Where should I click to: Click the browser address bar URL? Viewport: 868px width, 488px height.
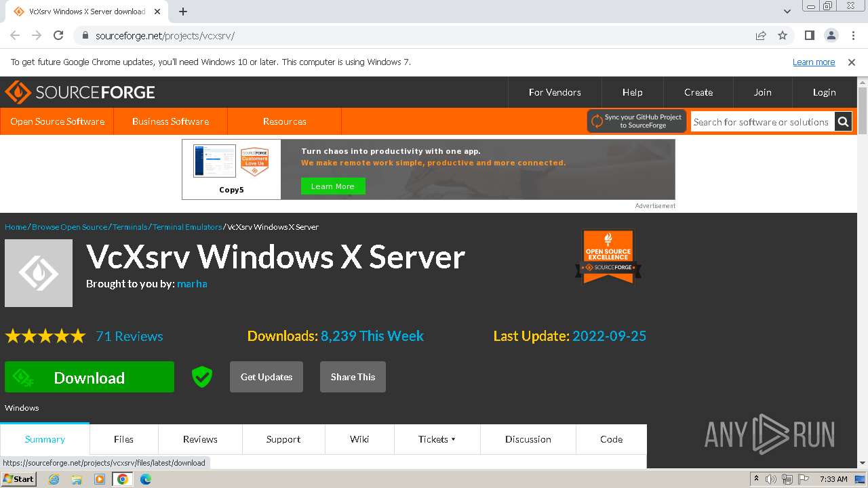tap(165, 35)
